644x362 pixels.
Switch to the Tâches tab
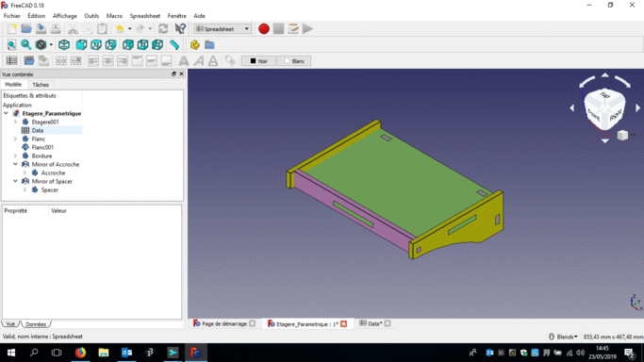(41, 85)
